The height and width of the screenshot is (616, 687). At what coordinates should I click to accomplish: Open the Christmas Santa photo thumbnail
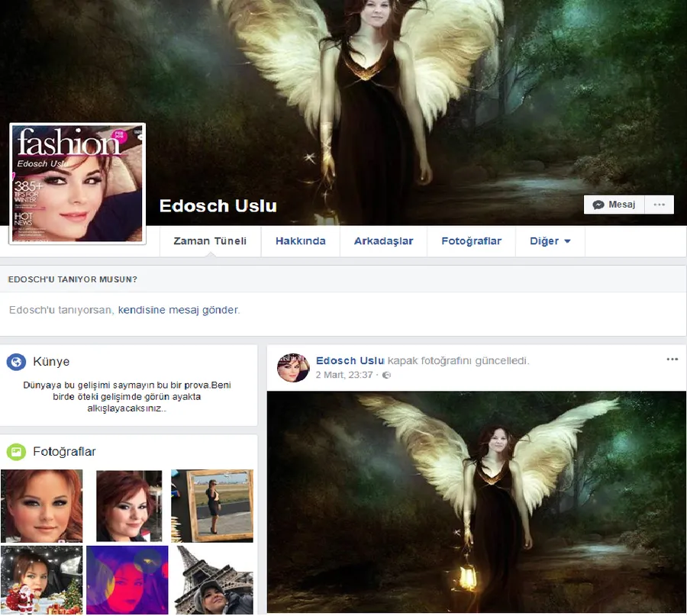[41, 580]
